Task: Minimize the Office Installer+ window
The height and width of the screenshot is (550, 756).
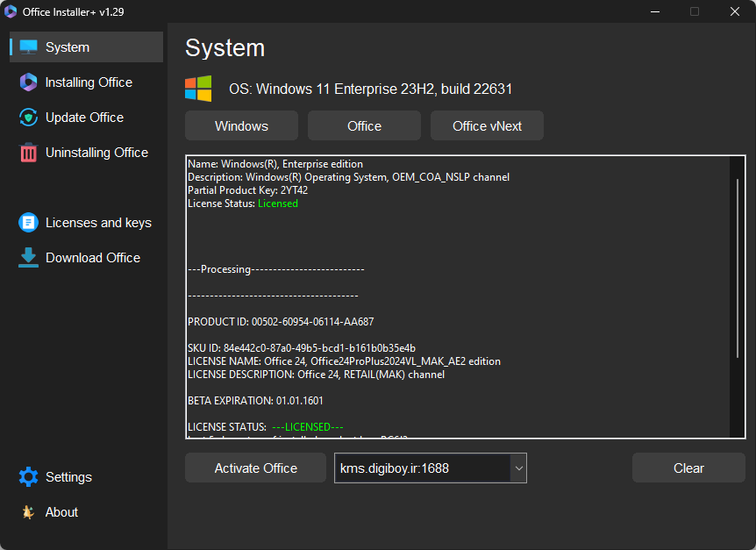Action: click(655, 11)
